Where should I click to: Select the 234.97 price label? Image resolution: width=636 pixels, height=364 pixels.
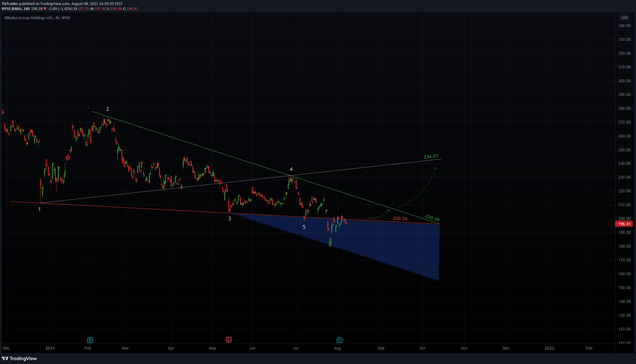click(x=431, y=157)
